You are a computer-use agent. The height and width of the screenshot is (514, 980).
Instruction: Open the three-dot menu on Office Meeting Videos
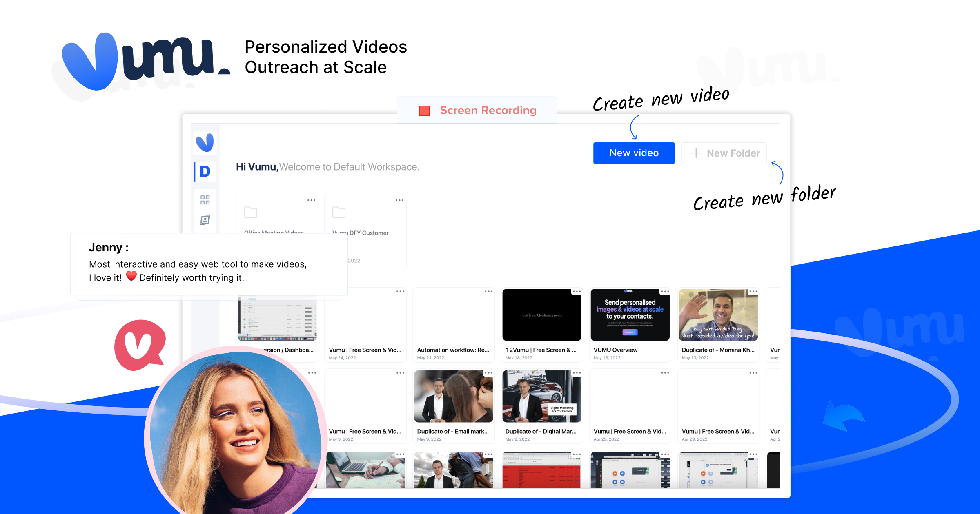[311, 200]
